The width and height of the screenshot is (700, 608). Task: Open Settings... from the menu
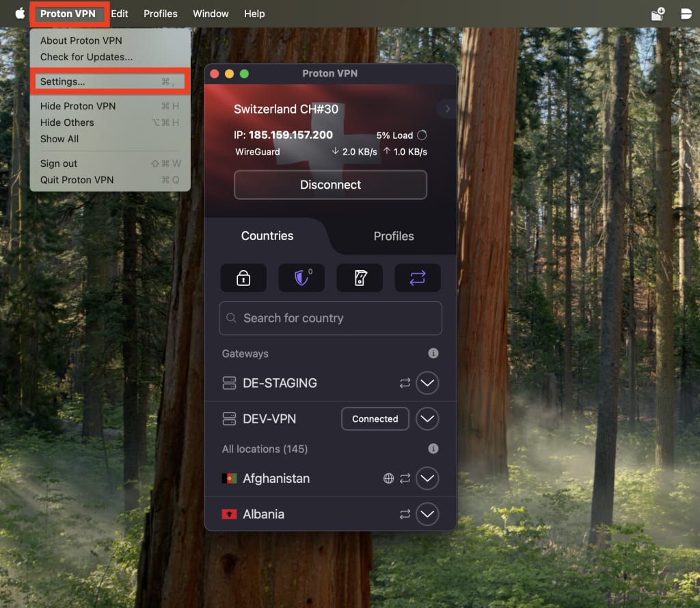pyautogui.click(x=110, y=81)
